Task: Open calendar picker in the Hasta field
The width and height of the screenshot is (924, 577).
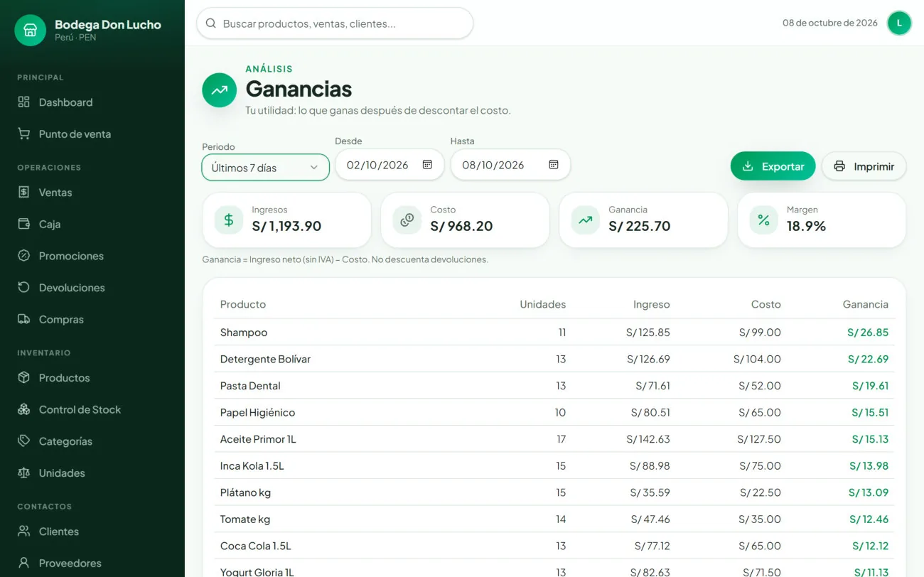Action: click(x=554, y=165)
